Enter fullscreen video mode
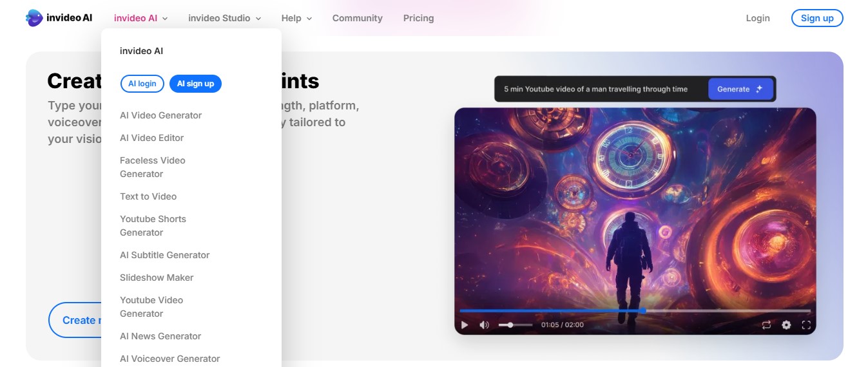 (x=806, y=325)
